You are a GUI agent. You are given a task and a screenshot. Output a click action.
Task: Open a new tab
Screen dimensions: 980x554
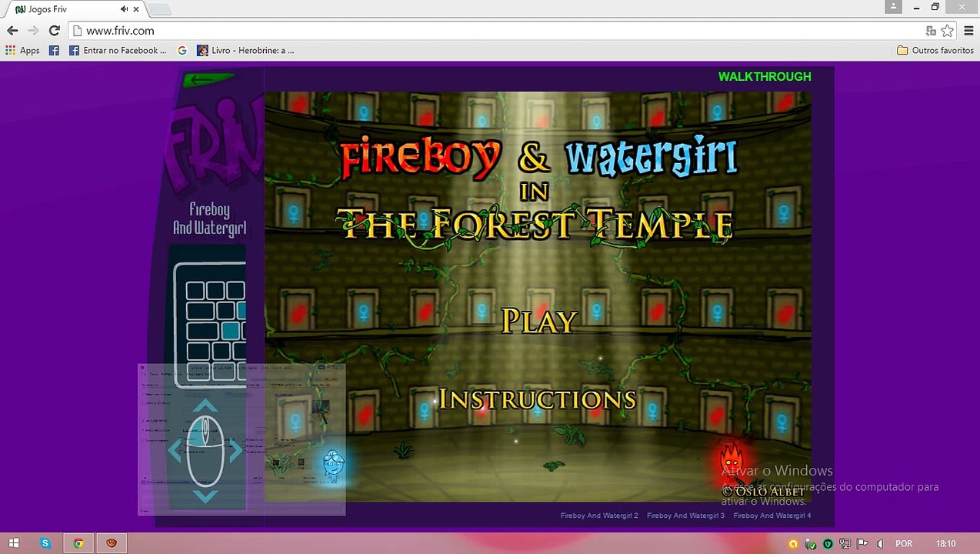point(159,9)
